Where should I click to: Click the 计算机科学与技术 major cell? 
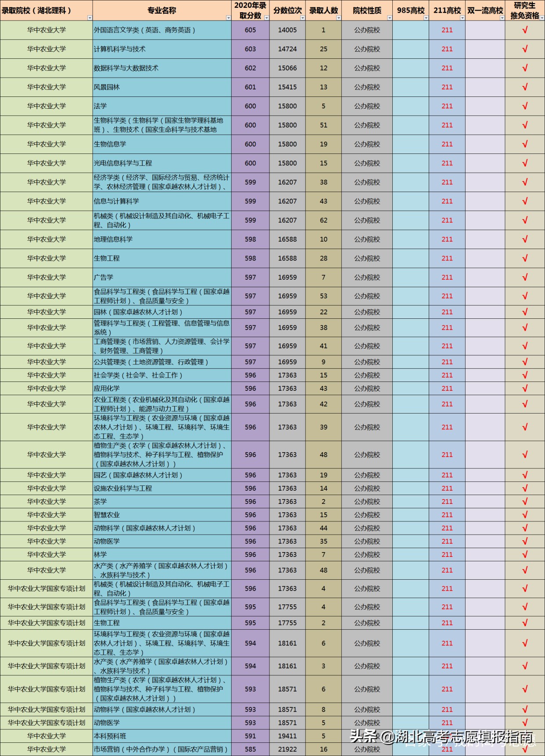pos(162,49)
